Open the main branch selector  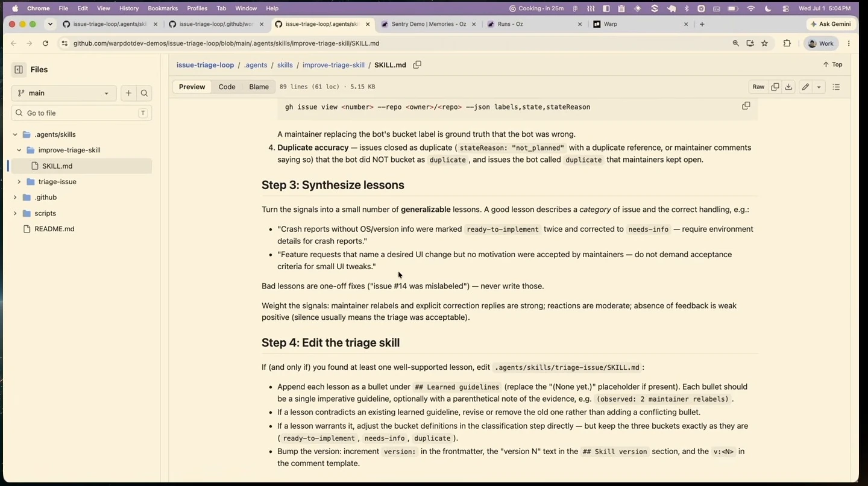[x=63, y=93]
